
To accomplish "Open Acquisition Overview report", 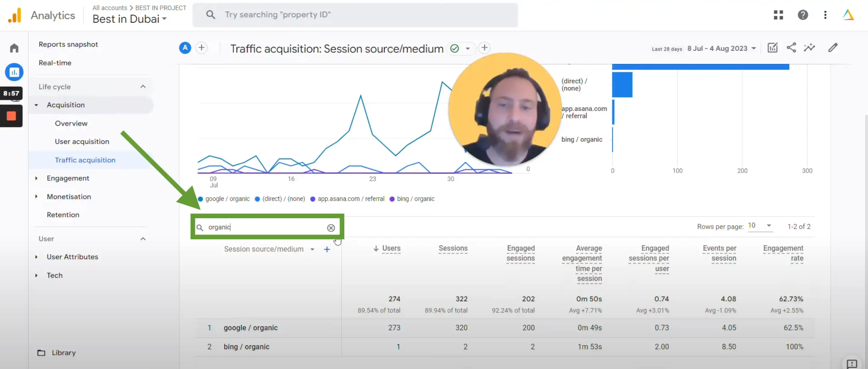I will tap(71, 124).
